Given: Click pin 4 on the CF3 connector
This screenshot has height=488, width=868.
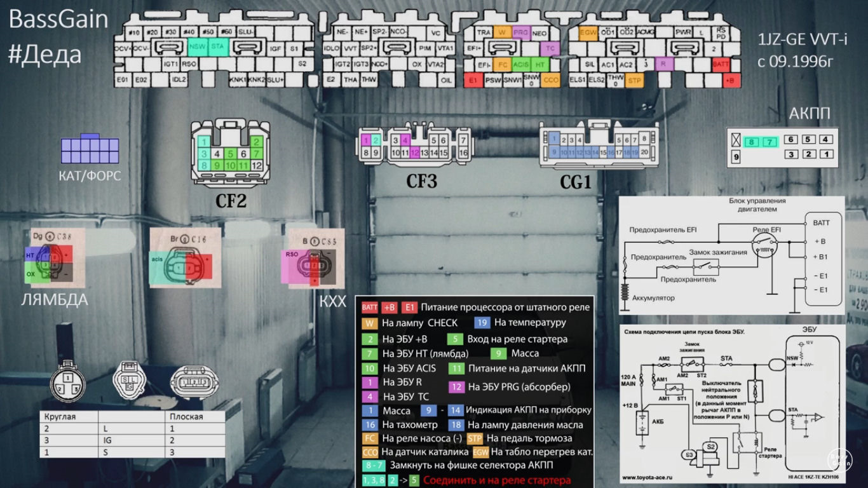Looking at the screenshot, I should tap(405, 140).
